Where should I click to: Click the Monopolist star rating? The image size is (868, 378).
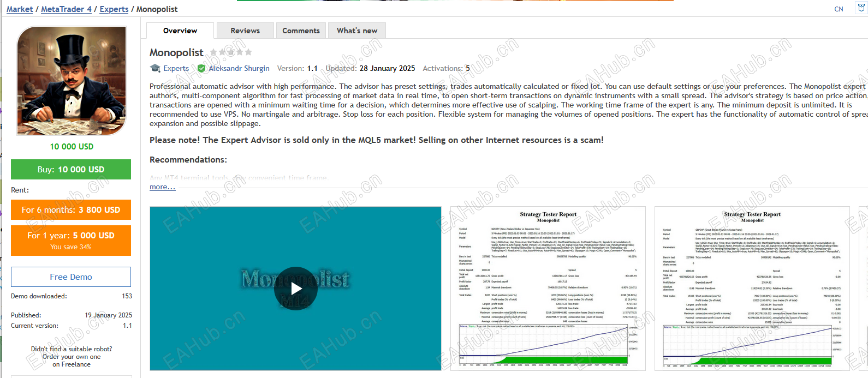[x=231, y=52]
